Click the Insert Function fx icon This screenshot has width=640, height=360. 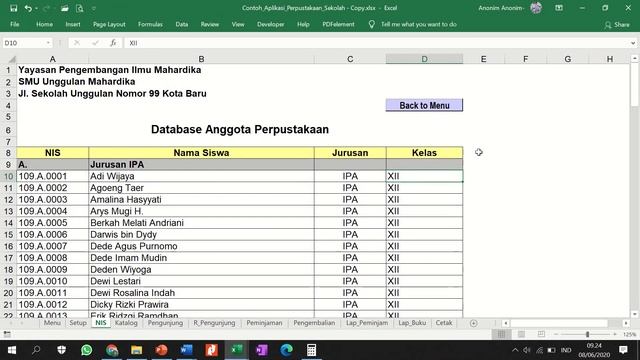coord(113,43)
